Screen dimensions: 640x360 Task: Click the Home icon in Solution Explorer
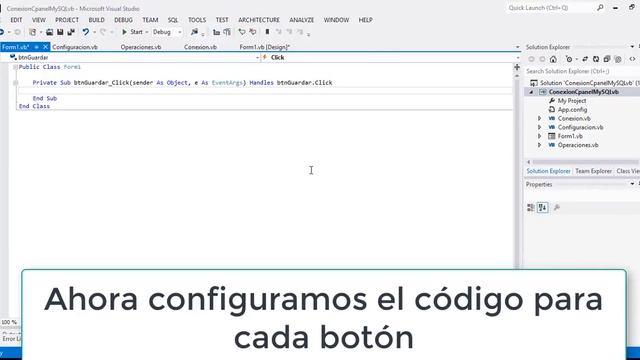[x=553, y=60]
